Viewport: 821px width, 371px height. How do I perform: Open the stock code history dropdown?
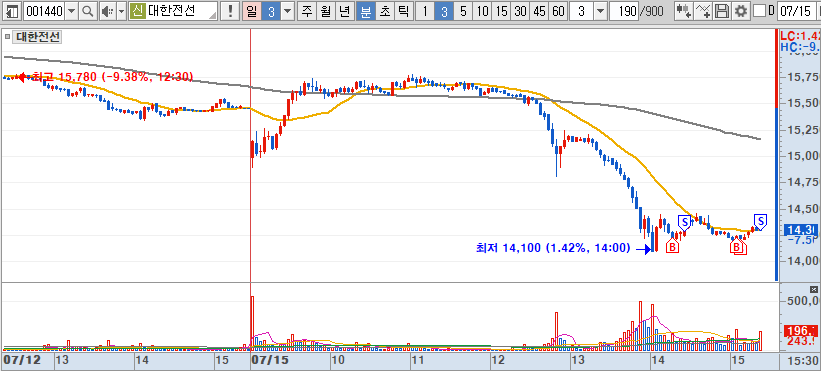click(72, 11)
